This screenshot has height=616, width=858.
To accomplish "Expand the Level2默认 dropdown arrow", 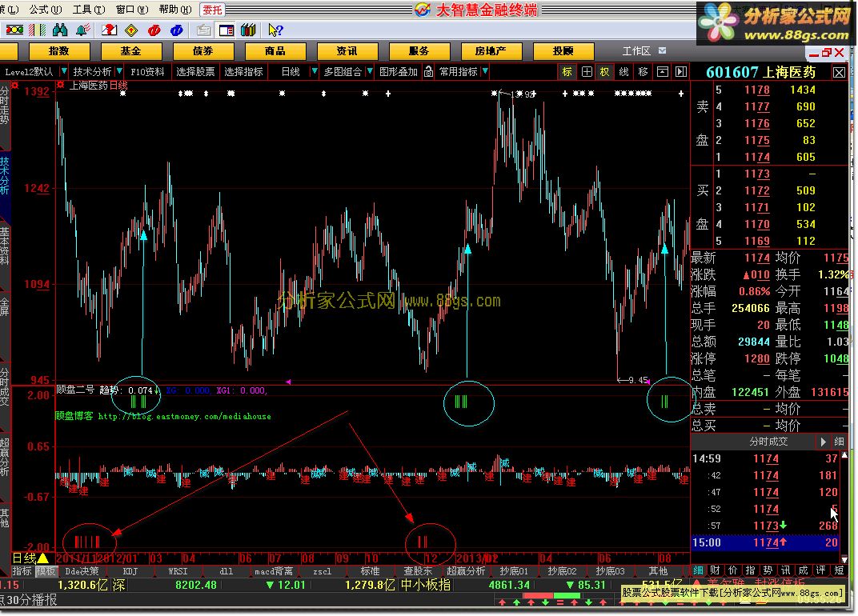I will click(x=63, y=72).
